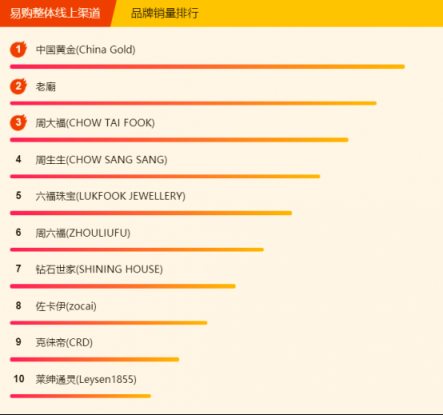443x415 pixels.
Task: Open the 品牌销量排行 tab
Action: (x=165, y=13)
